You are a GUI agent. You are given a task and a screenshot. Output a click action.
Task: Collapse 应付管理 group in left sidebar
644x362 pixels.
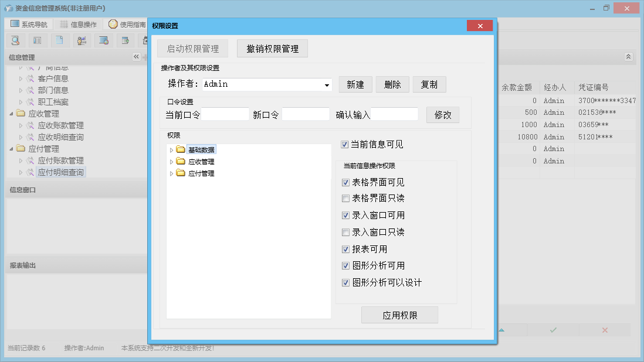point(12,149)
